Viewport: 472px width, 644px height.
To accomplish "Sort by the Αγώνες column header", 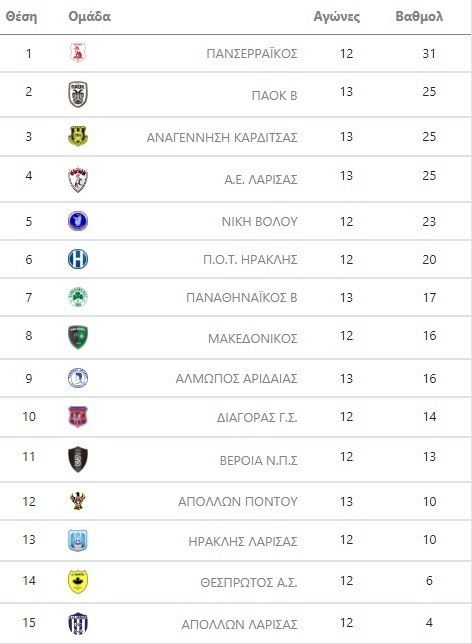I will pos(336,17).
